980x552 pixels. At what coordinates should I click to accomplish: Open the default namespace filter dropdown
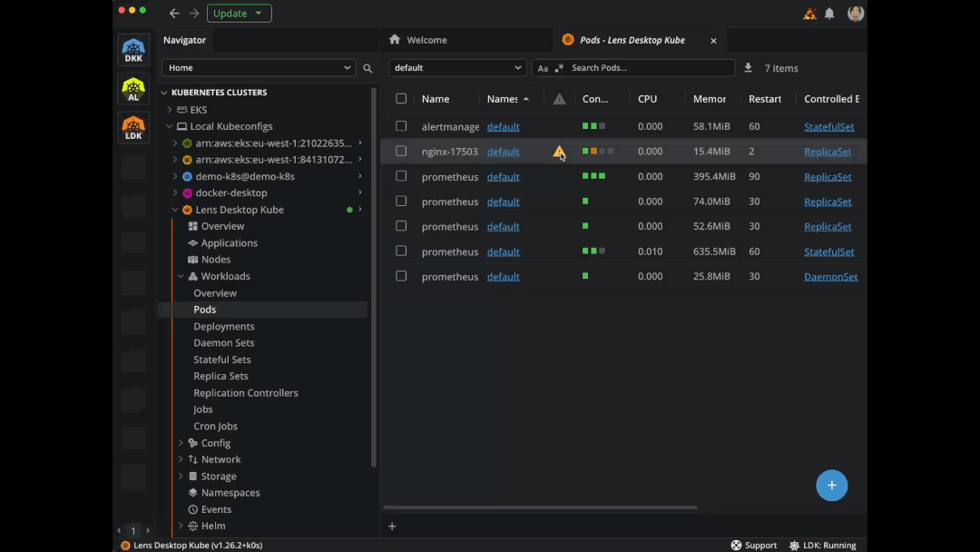tap(456, 67)
